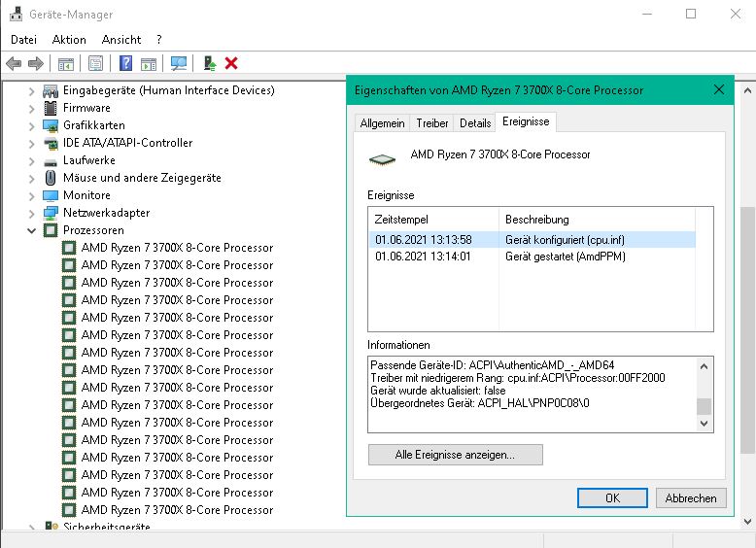Select the IDE ATA/ATAPI-Controller icon
Screen dimensions: 756x548
[x=51, y=143]
